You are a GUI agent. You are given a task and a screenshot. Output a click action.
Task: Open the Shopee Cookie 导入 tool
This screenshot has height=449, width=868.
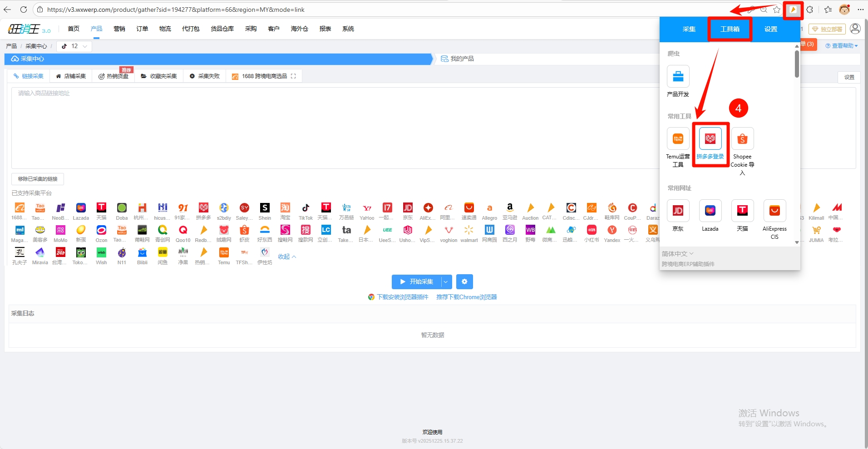742,139
